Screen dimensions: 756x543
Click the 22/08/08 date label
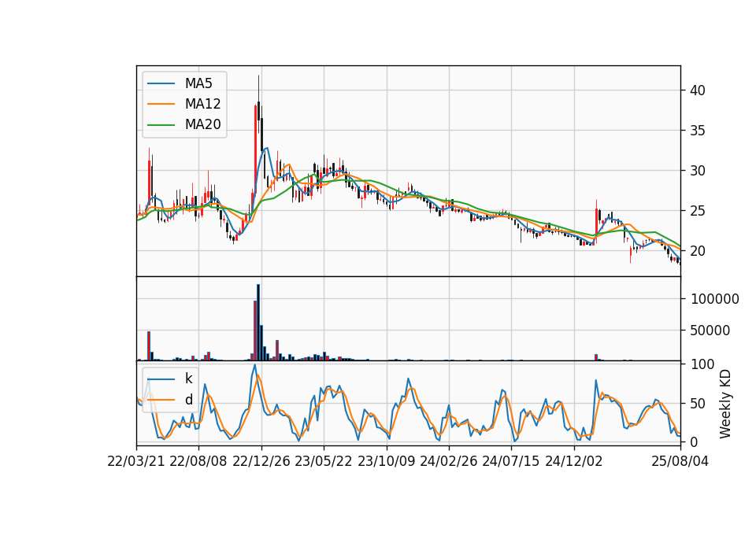click(198, 461)
